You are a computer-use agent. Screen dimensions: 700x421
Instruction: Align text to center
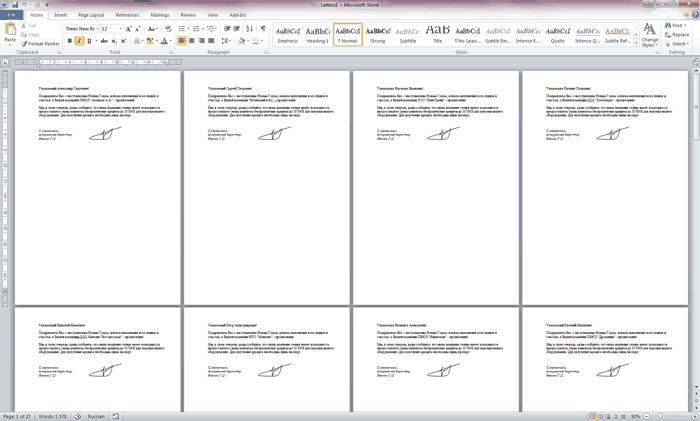(x=191, y=41)
